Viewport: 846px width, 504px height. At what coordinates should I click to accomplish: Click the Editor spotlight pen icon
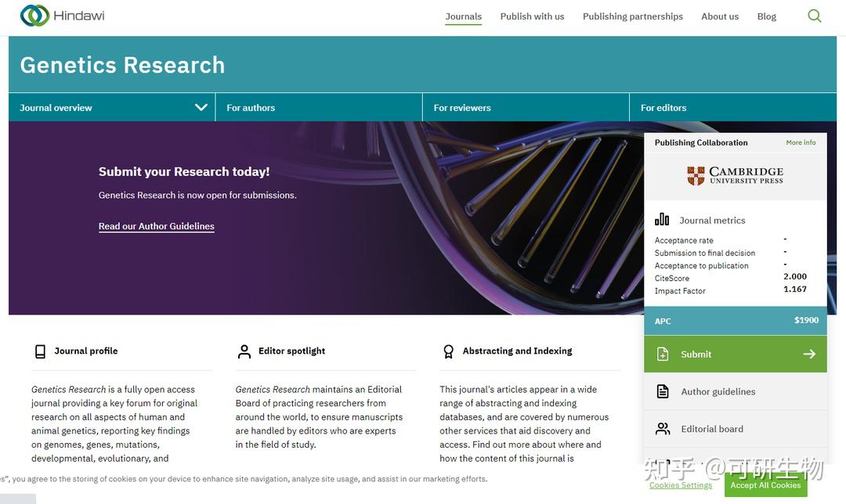244,351
